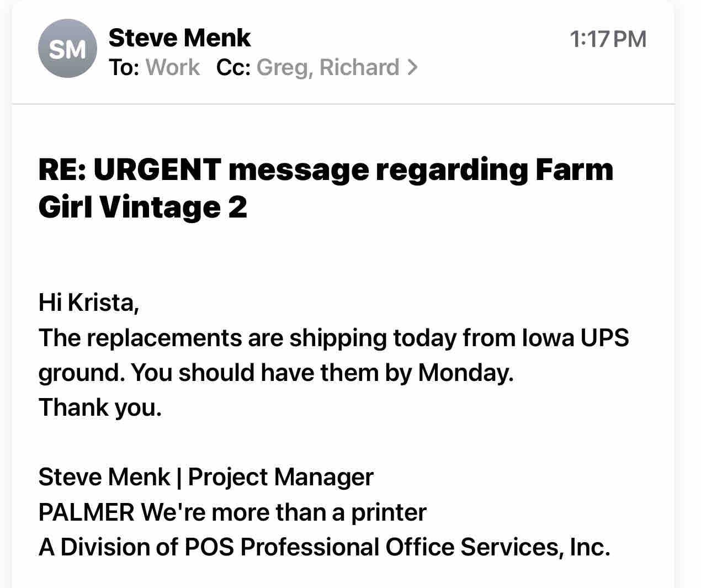Viewport: 701px width, 588px height.
Task: Click the Hi Krista greeting line
Action: [x=88, y=303]
